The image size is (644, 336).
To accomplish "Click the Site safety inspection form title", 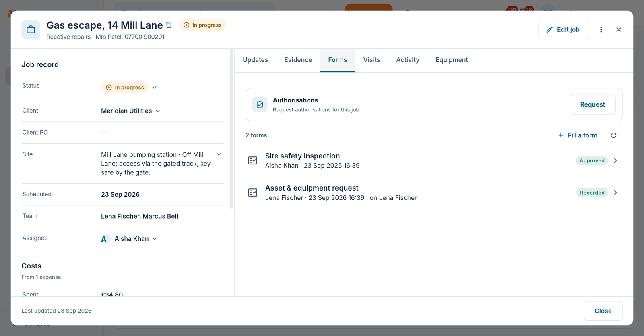I will coord(302,156).
